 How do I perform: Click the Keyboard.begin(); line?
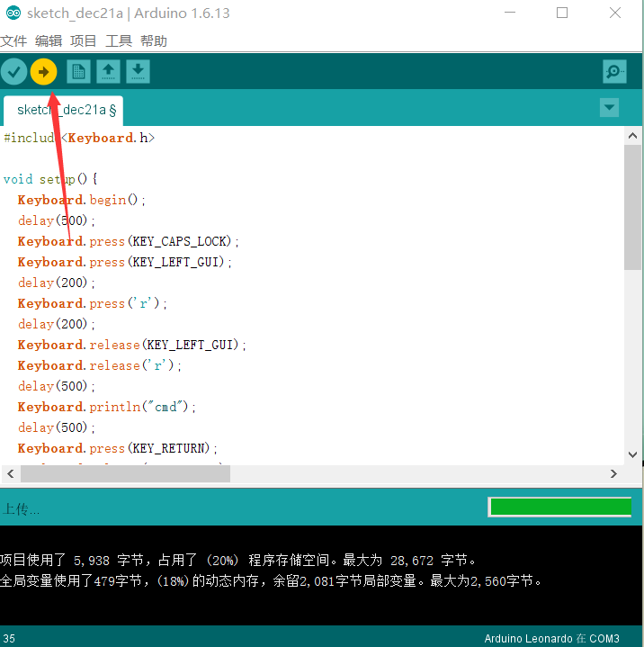(81, 200)
